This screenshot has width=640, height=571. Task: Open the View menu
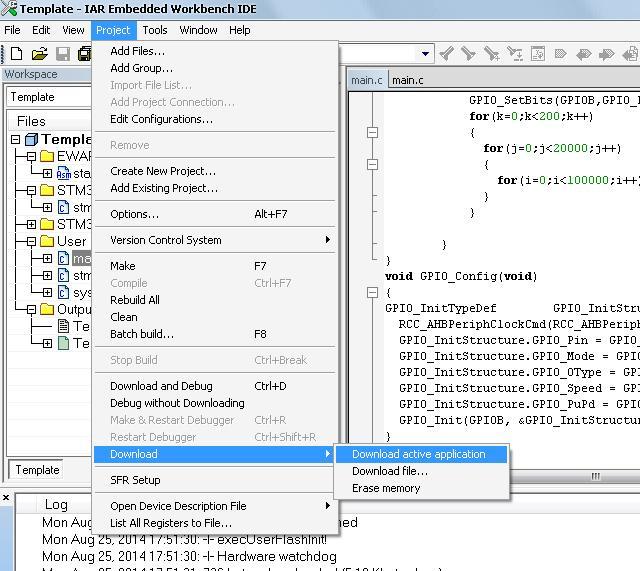tap(73, 30)
